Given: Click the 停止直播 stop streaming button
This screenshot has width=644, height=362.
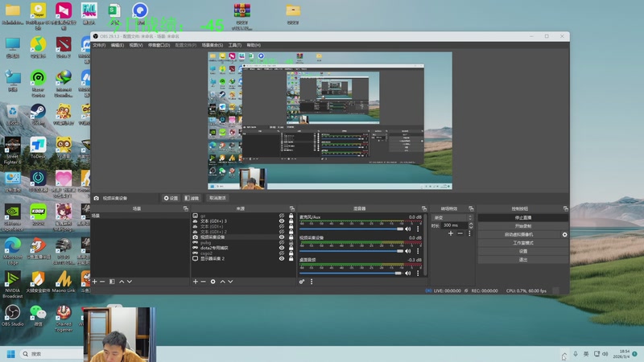Looking at the screenshot, I should pos(523,218).
